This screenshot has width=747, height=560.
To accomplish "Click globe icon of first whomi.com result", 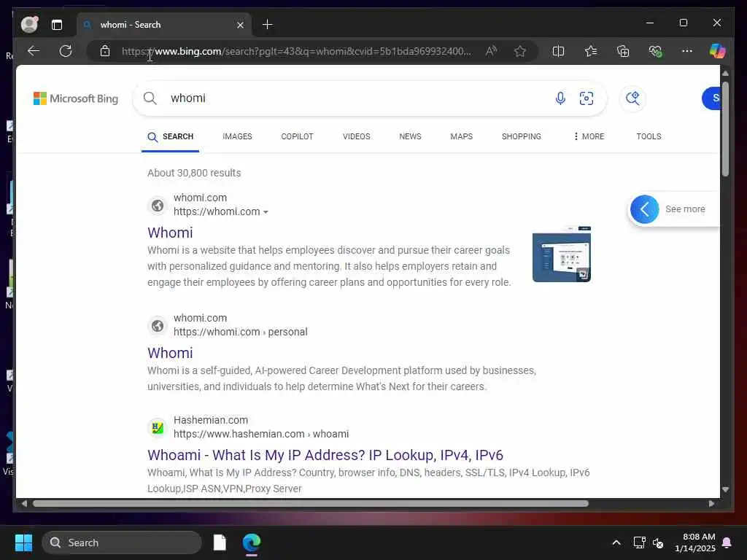I will 158,205.
